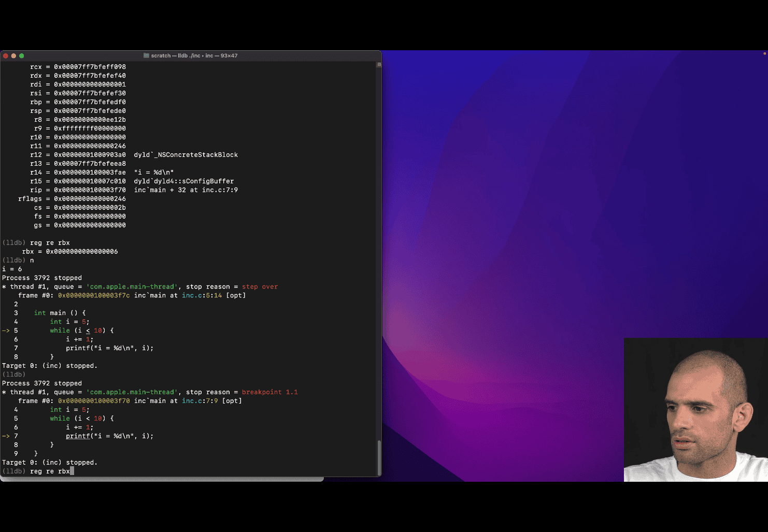Screen dimensions: 768x532
Task: Click the terminal's vertical scrollbar thumb
Action: pyautogui.click(x=379, y=457)
